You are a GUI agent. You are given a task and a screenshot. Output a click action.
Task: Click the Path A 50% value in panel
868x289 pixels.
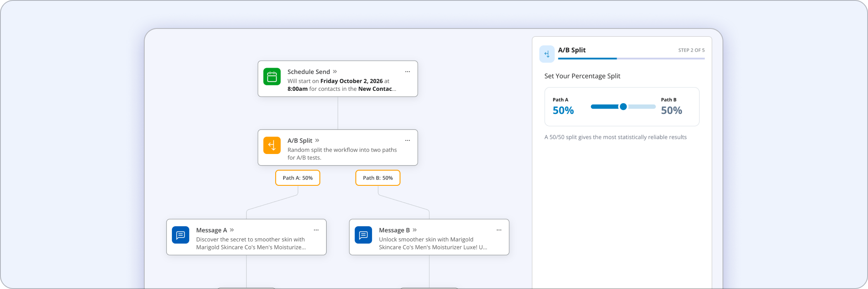[563, 110]
